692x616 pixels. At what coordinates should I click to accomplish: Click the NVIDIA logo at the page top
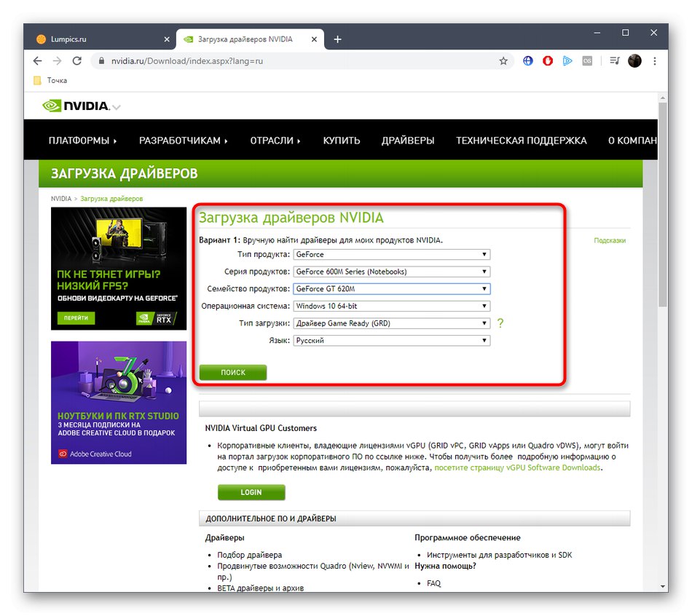click(74, 106)
